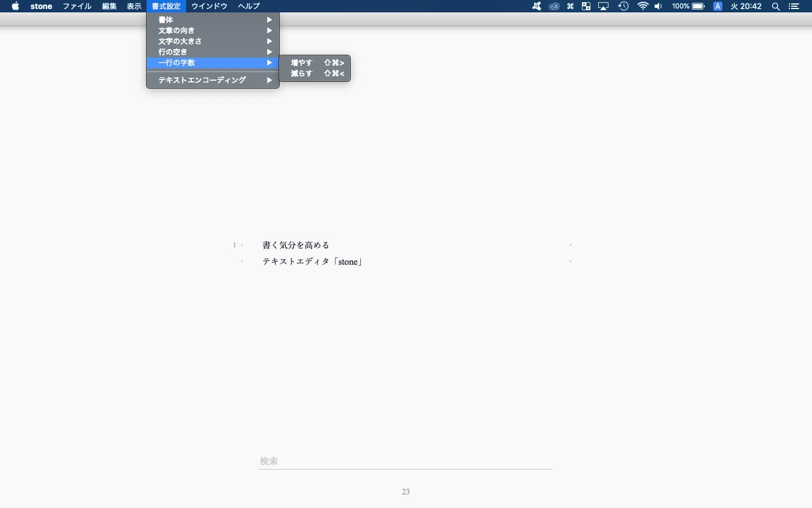The height and width of the screenshot is (508, 812).
Task: Open Spotlight search magnifier icon
Action: pyautogui.click(x=776, y=6)
